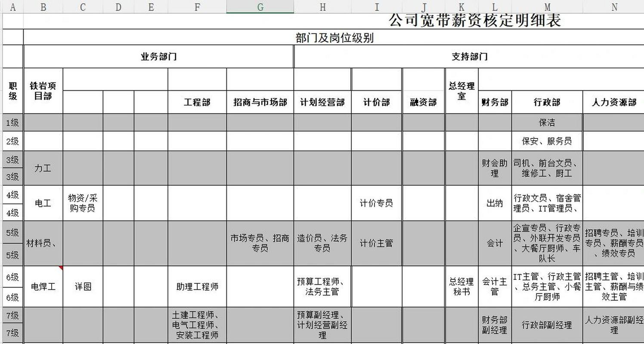Select column B header
Image resolution: width=644 pixels, height=344 pixels.
click(x=43, y=7)
